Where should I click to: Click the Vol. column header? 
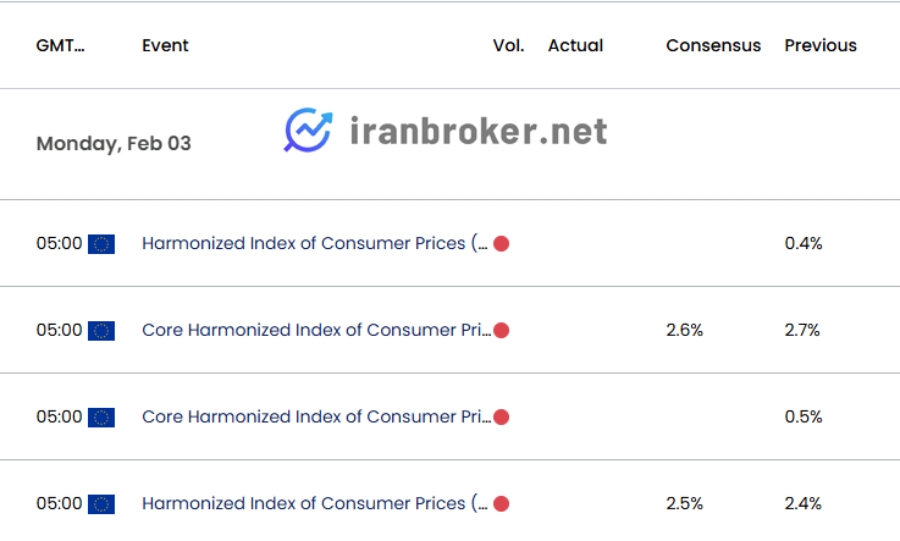[x=509, y=45]
